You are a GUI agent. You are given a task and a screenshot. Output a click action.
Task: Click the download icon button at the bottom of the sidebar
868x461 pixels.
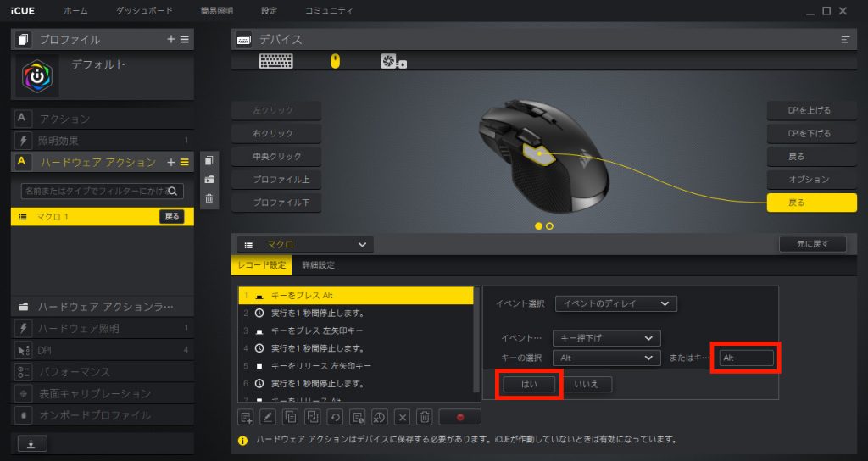tap(32, 444)
